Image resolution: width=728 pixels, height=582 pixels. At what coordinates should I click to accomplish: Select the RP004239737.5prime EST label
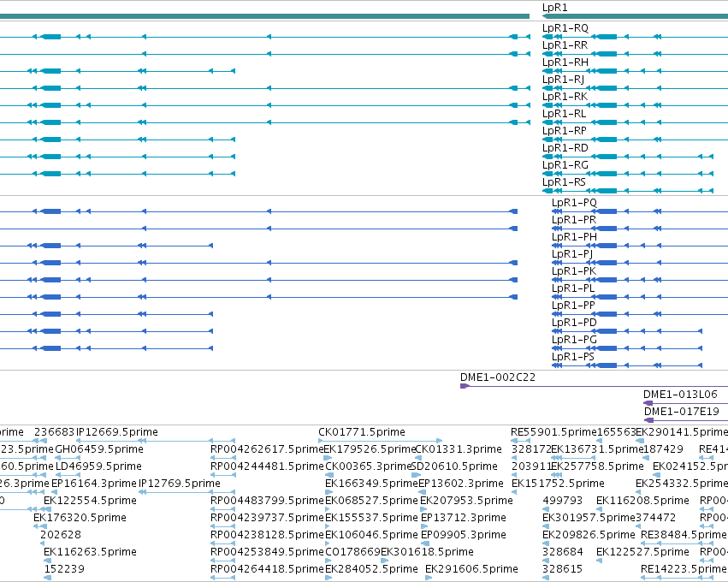coord(267,519)
